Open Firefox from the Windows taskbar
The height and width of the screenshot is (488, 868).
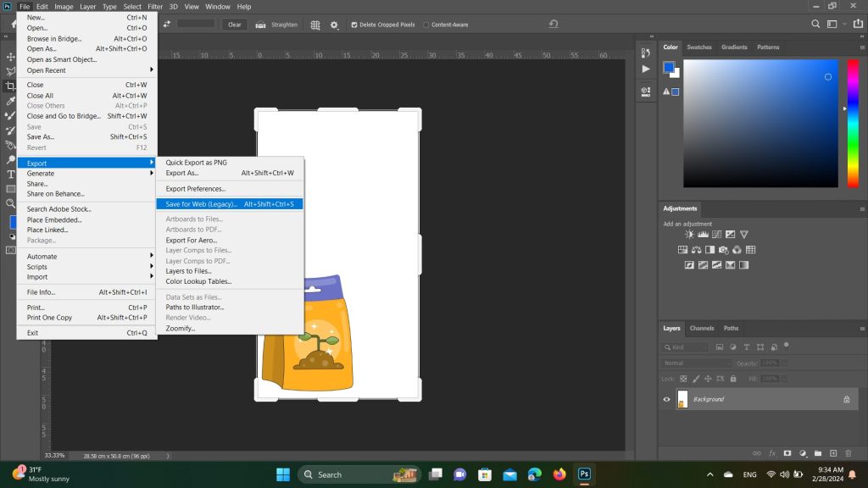(559, 474)
